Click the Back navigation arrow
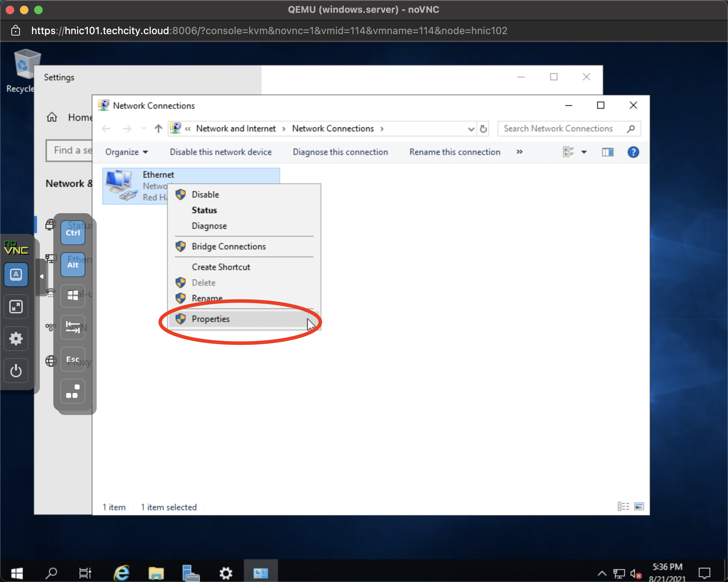The height and width of the screenshot is (582, 728). click(106, 129)
